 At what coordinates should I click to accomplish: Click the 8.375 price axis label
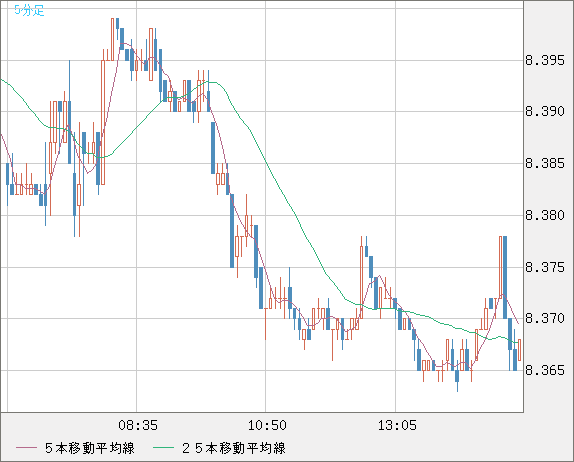click(x=545, y=267)
